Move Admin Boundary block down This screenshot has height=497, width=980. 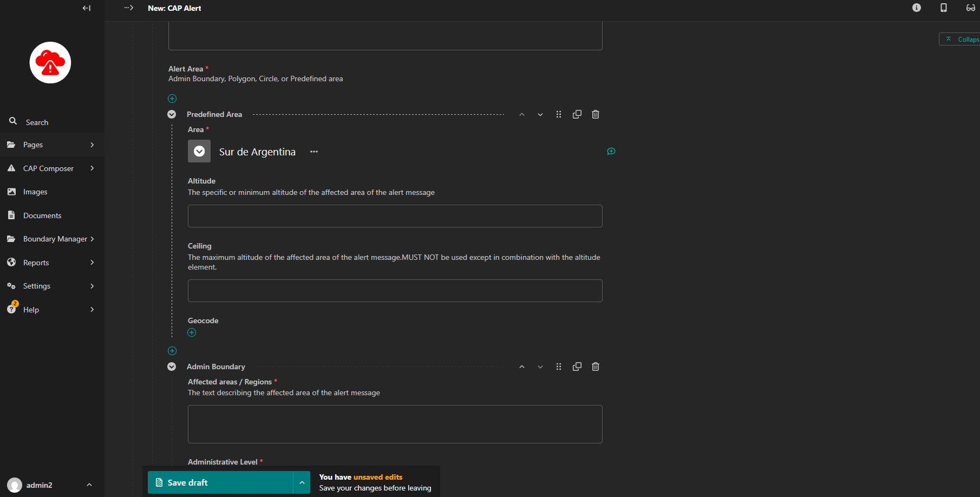tap(540, 367)
